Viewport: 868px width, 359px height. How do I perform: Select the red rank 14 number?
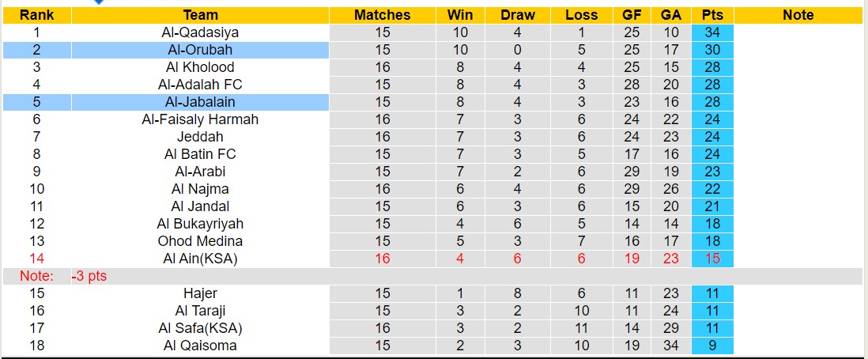click(x=36, y=259)
